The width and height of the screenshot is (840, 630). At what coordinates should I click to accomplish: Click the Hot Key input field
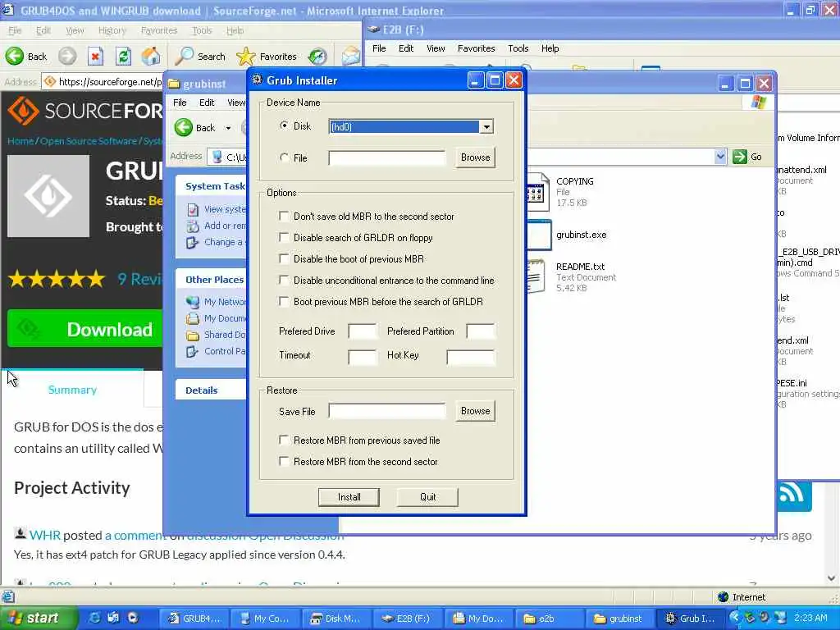point(471,358)
